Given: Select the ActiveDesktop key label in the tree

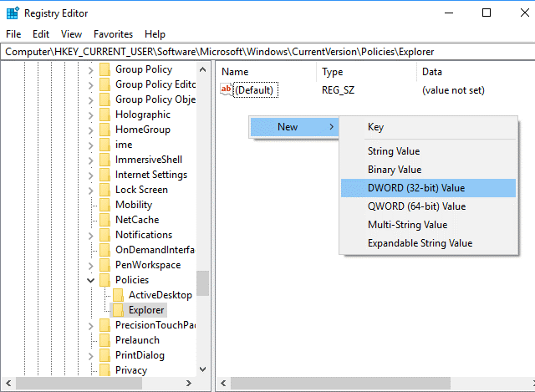Looking at the screenshot, I should click(160, 295).
